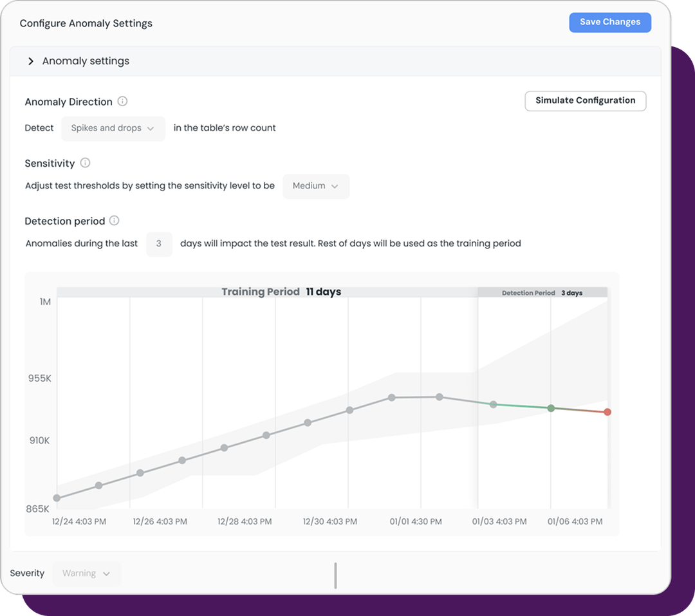Image resolution: width=695 pixels, height=616 pixels.
Task: Select the green data point in the detection period
Action: [x=551, y=408]
